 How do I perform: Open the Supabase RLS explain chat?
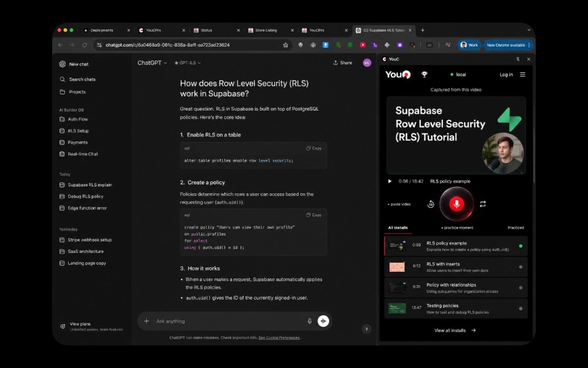tap(86, 185)
